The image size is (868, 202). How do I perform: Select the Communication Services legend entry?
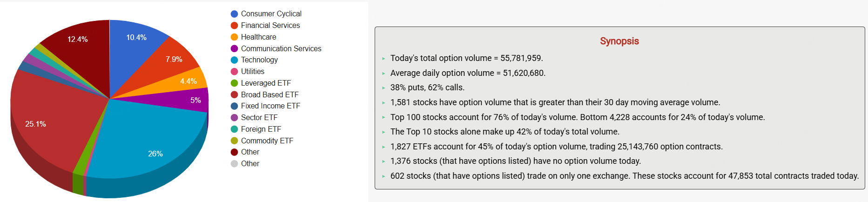coord(281,48)
